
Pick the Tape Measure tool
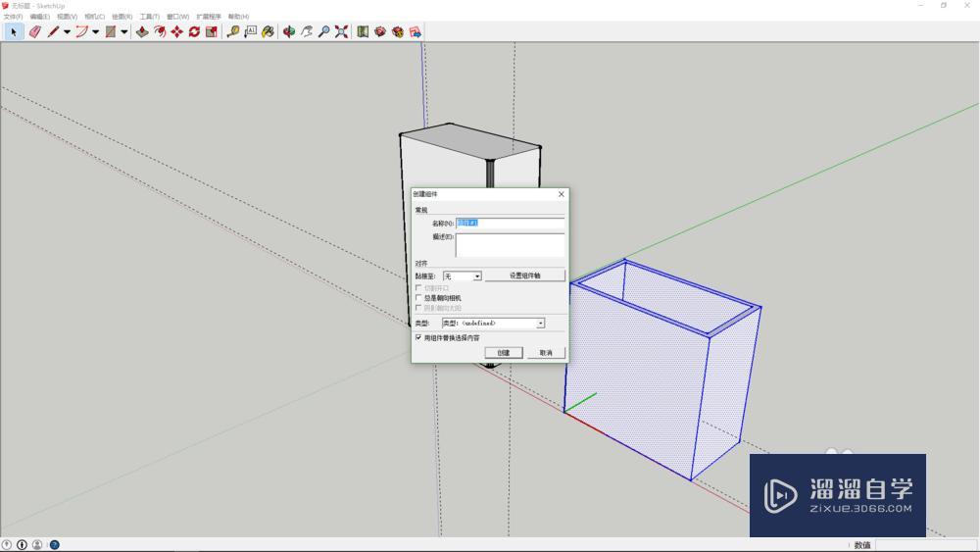click(x=233, y=32)
